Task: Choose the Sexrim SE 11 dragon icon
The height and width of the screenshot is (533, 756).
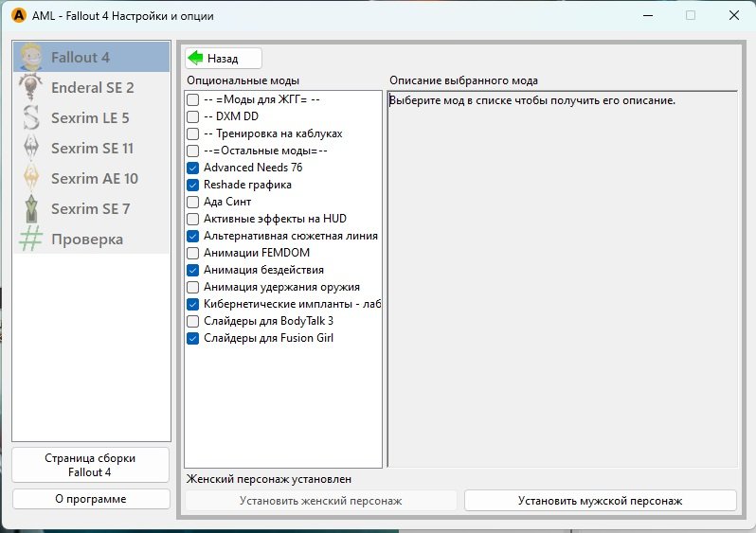Action: [31, 148]
